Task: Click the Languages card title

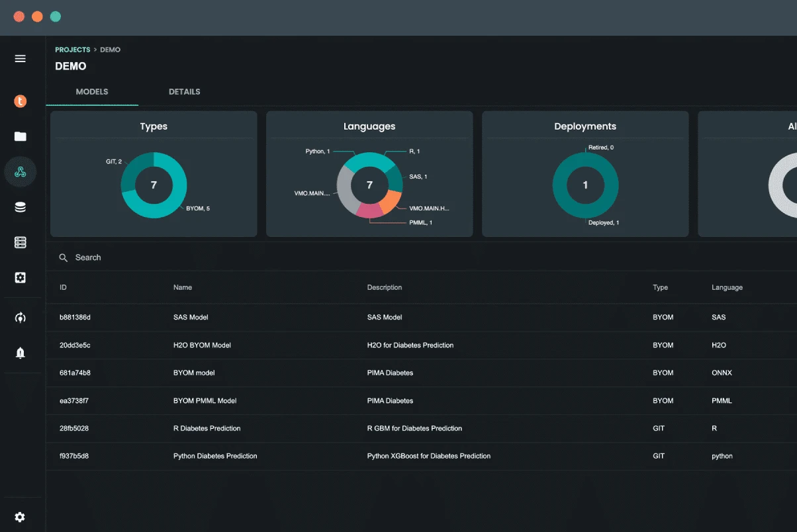Action: (x=369, y=126)
